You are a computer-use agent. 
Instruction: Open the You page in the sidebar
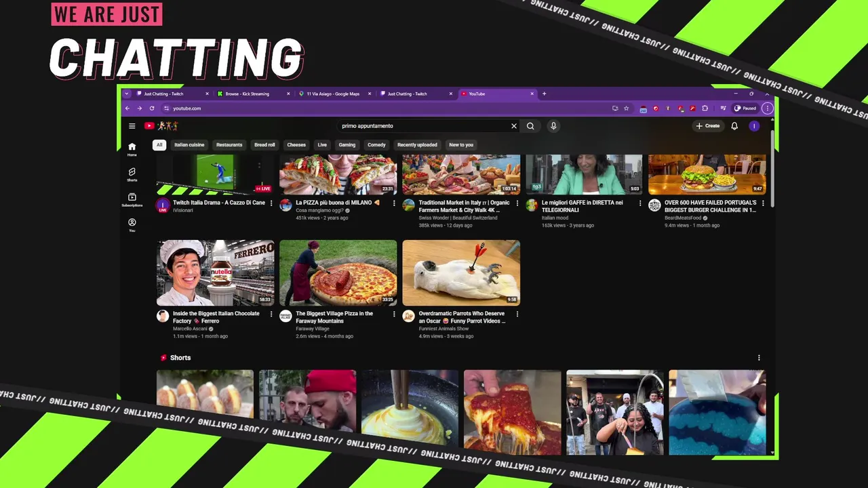[132, 225]
